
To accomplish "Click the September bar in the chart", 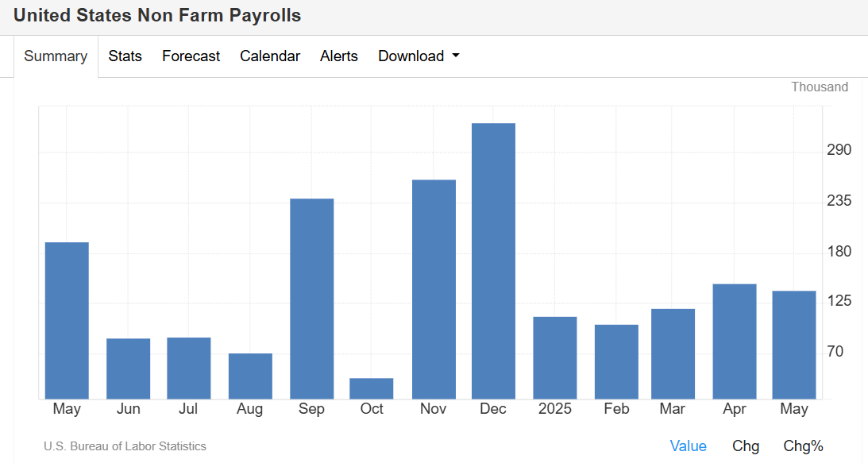I will pos(311,299).
